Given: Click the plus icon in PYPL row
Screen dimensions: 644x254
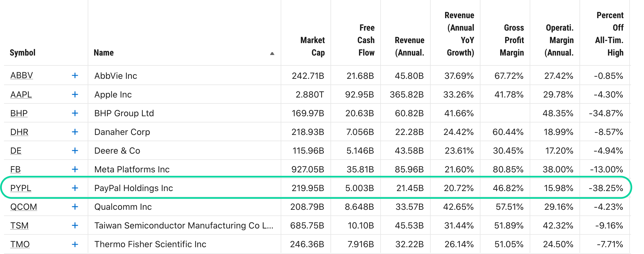Looking at the screenshot, I should [x=75, y=188].
